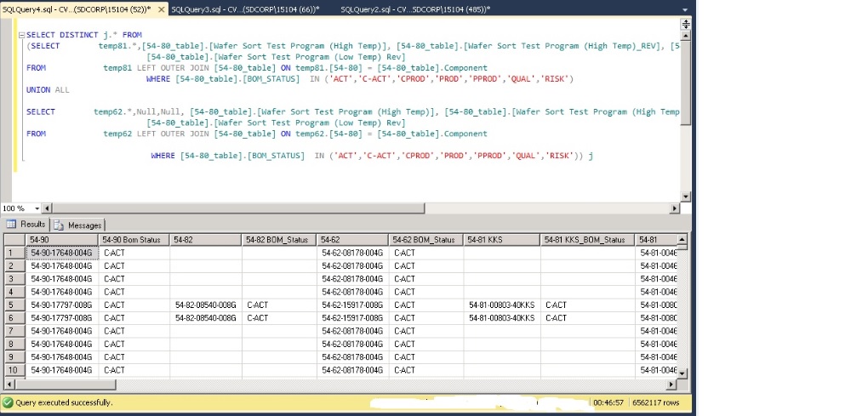Click 54-62-15917-008G cell in row 5

coord(352,305)
